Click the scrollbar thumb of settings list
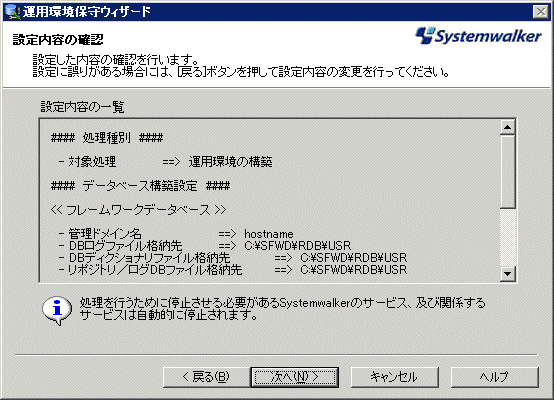Screen dimensions: 554x400 tap(508, 171)
